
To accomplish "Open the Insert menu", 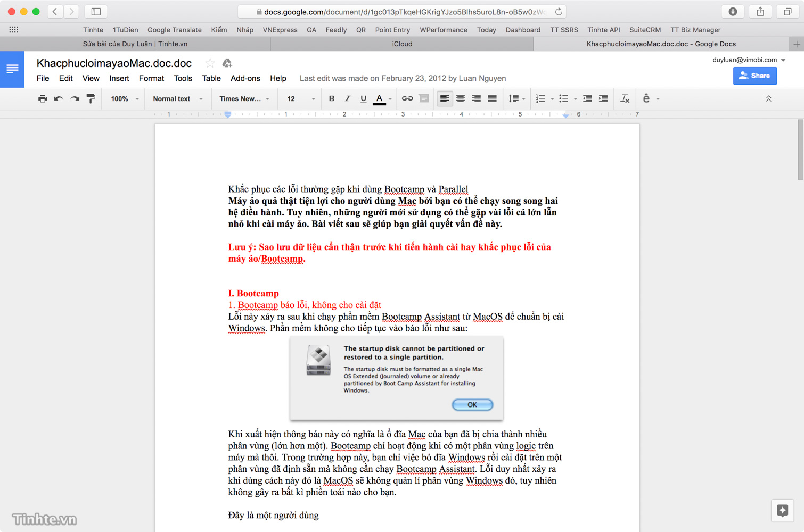I will click(119, 78).
